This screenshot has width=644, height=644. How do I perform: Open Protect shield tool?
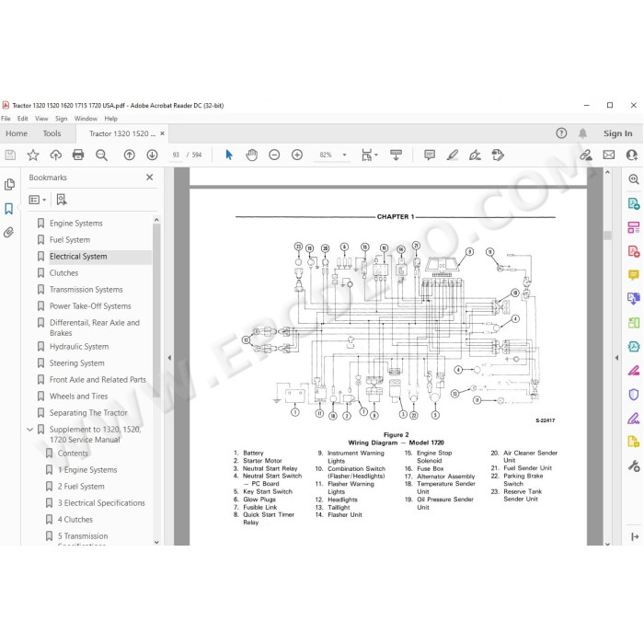pyautogui.click(x=634, y=395)
